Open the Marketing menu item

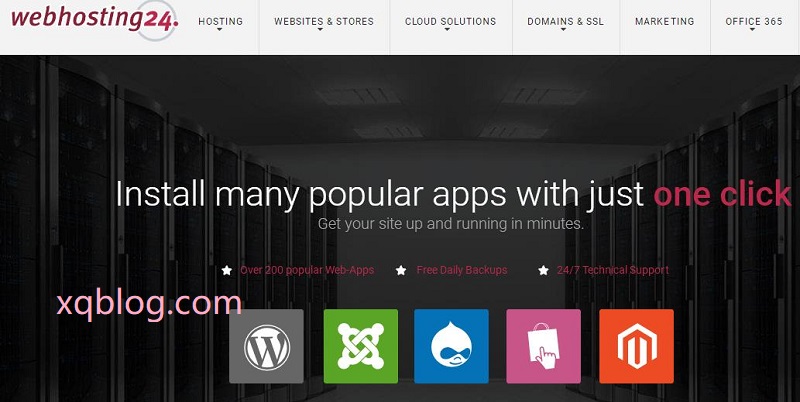[x=665, y=21]
